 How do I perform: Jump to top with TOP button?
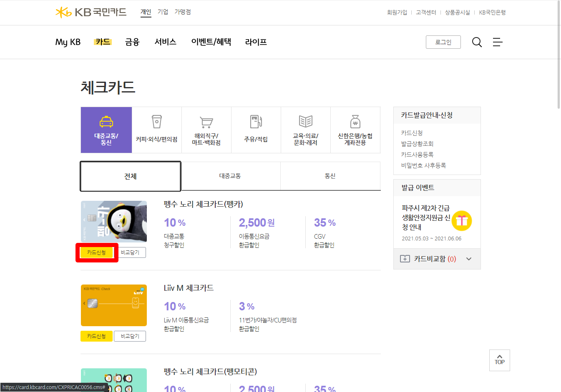[500, 360]
